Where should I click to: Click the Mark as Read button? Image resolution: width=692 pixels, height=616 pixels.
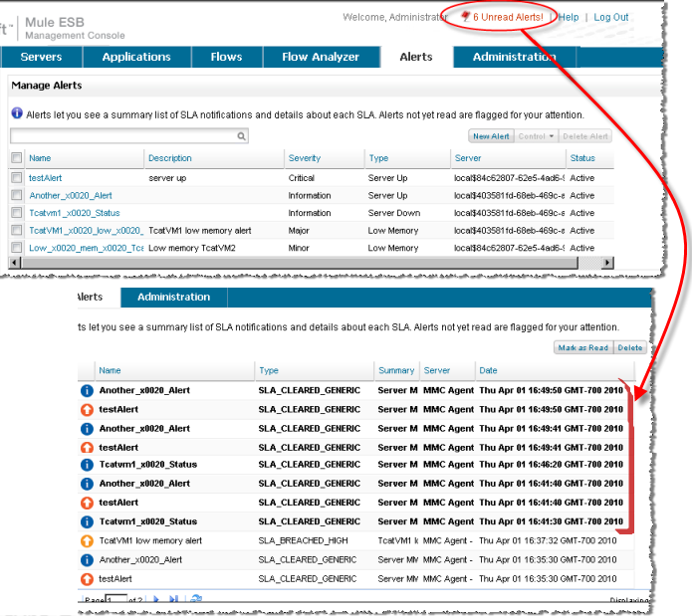coord(581,348)
